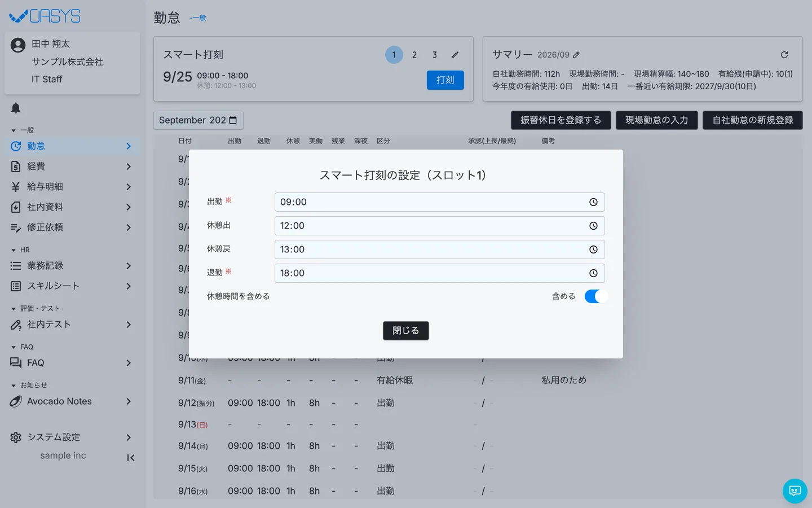This screenshot has width=812, height=508.
Task: Open the calendar icon in month picker
Action: click(x=233, y=120)
